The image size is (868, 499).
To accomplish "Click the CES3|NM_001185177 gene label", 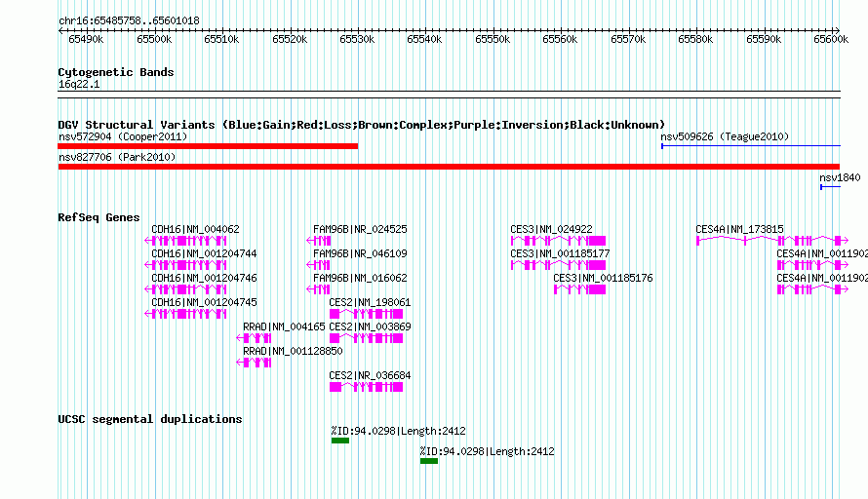I will (x=560, y=253).
